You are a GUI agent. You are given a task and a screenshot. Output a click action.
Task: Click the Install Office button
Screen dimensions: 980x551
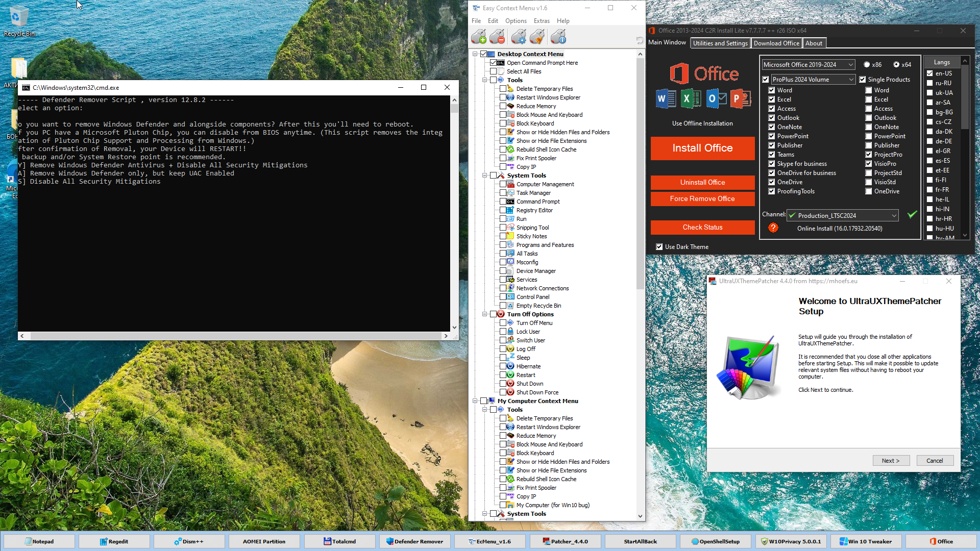coord(702,148)
